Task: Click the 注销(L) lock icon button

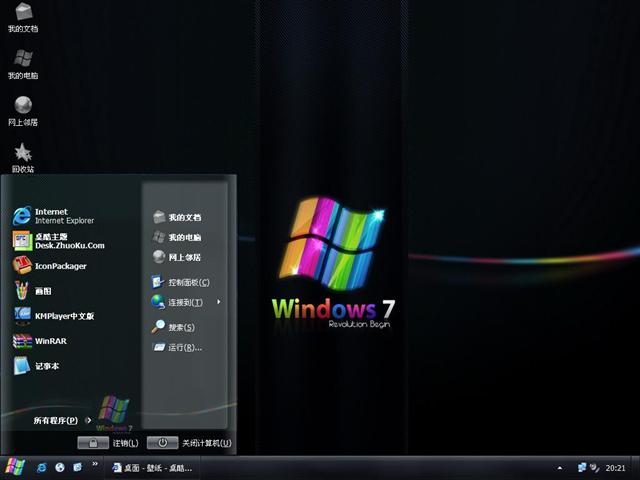Action: (x=93, y=443)
